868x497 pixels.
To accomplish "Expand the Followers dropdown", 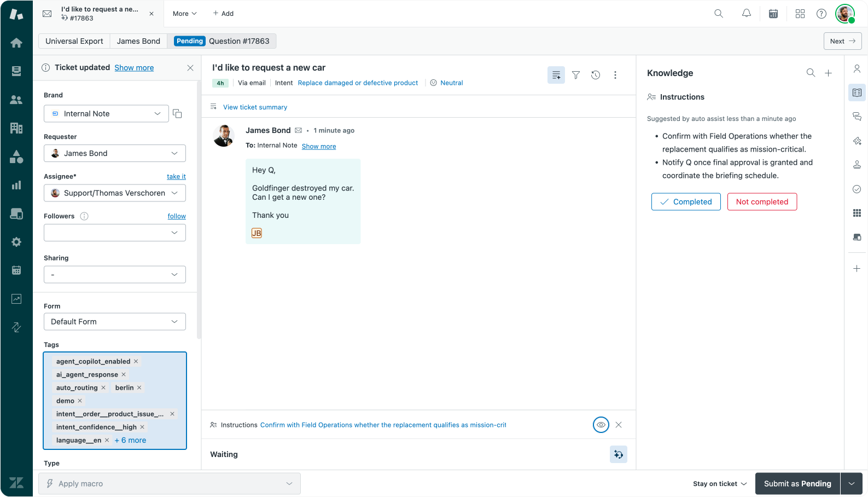I will point(115,233).
